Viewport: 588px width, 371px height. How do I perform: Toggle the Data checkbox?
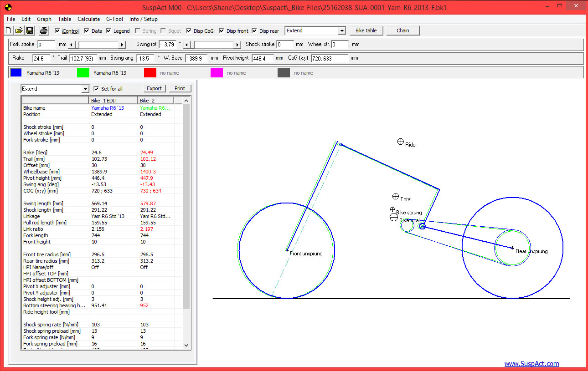click(87, 31)
